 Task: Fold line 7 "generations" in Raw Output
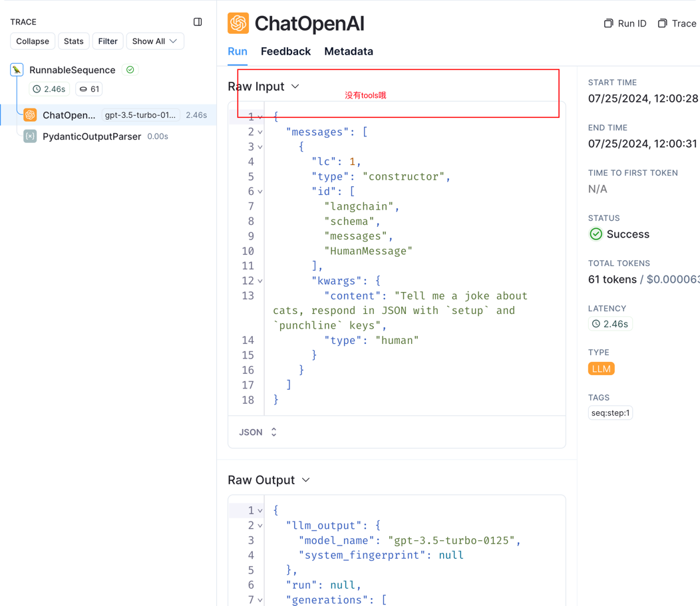coord(260,600)
